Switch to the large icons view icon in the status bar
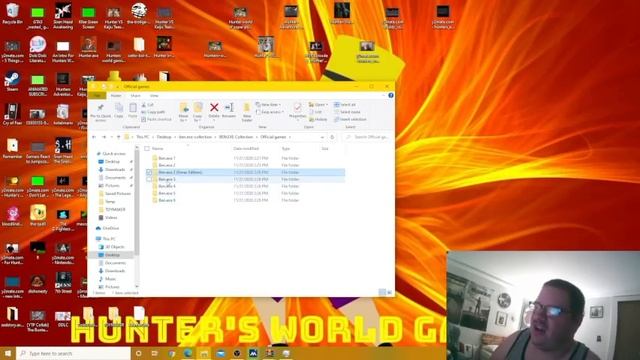The image size is (640, 360). [389, 292]
